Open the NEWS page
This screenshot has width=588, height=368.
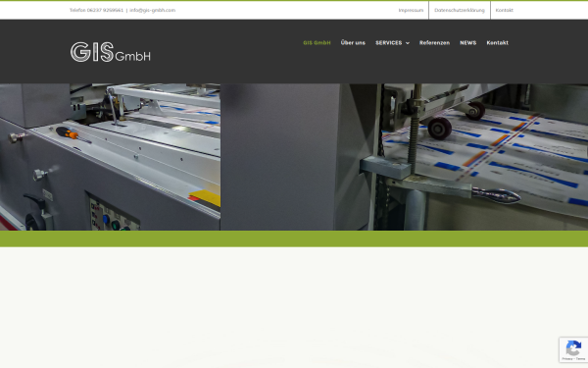[x=468, y=43]
